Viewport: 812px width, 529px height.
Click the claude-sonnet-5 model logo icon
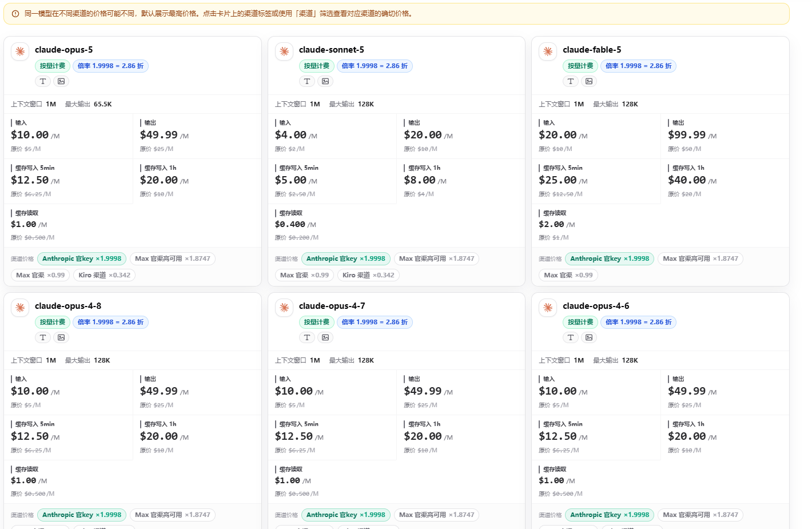(x=284, y=51)
